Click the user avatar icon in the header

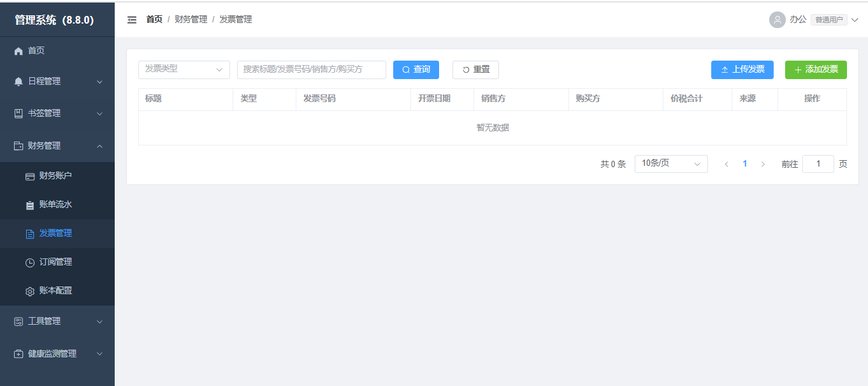[777, 20]
